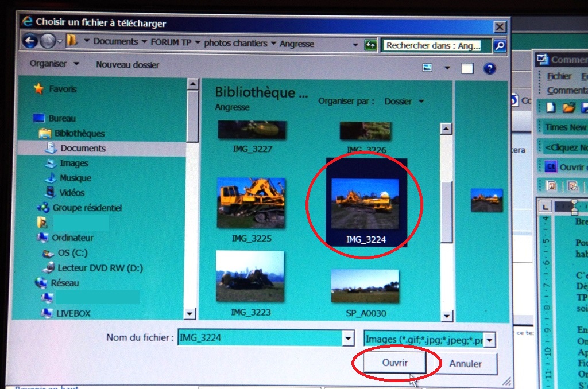Open the address bar history dropdown arrow

point(355,45)
